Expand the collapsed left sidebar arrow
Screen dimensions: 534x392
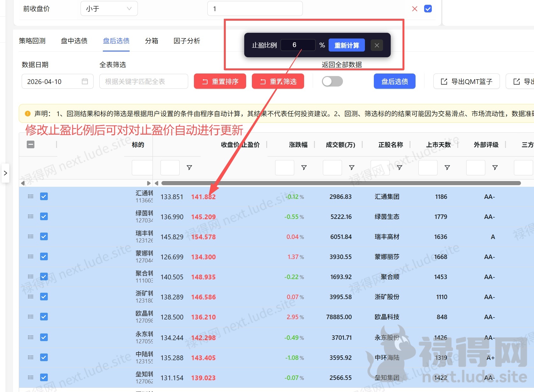[x=5, y=173]
